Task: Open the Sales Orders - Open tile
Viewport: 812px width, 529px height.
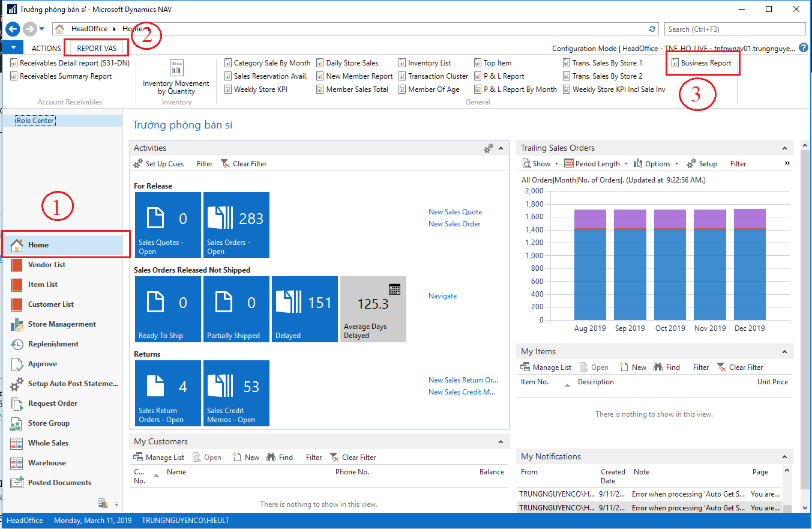Action: [x=236, y=225]
